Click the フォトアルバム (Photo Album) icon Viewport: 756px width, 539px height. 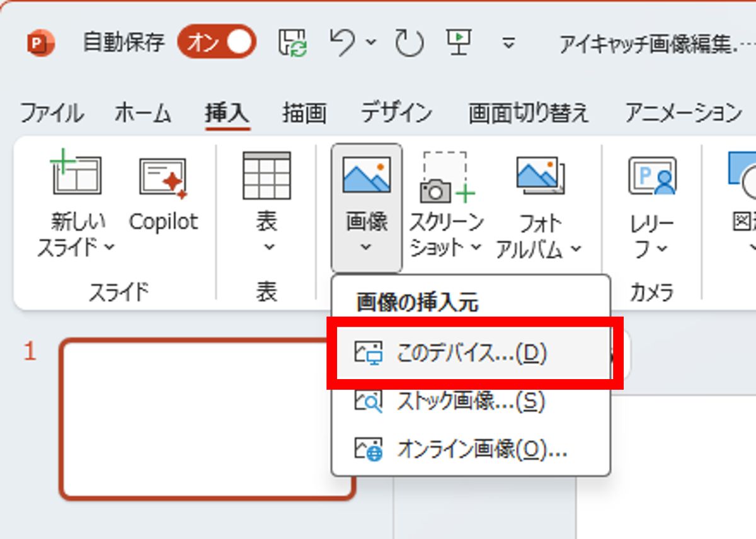[540, 176]
